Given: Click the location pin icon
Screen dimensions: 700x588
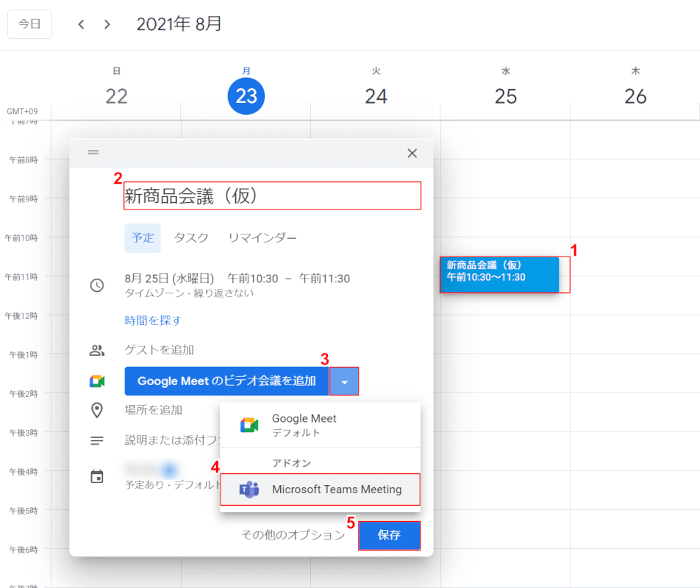Looking at the screenshot, I should tap(97, 410).
